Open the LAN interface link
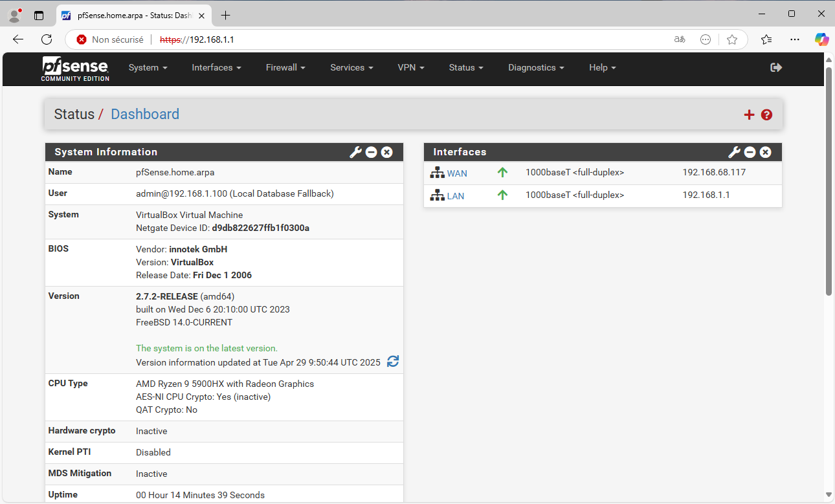Viewport: 835px width, 504px height. (456, 195)
